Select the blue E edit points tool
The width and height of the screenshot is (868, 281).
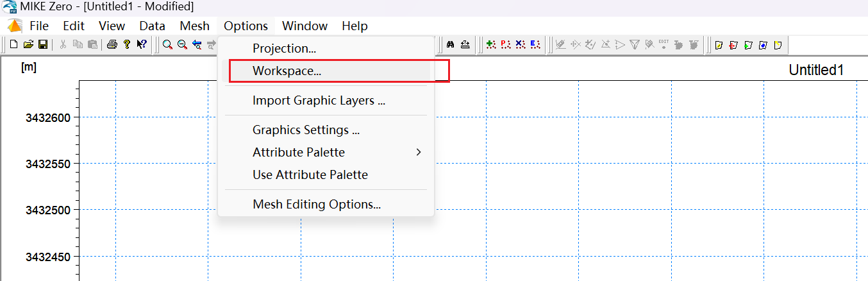(535, 44)
